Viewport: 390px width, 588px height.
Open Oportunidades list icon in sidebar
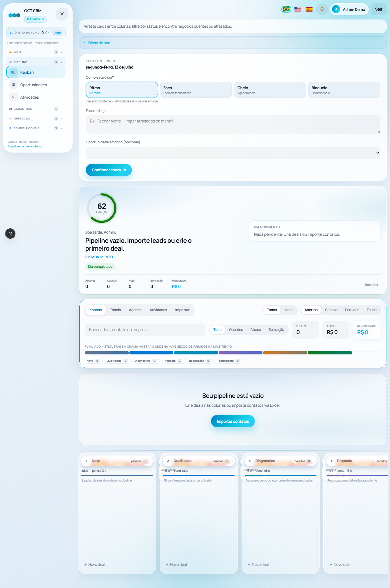[13, 85]
